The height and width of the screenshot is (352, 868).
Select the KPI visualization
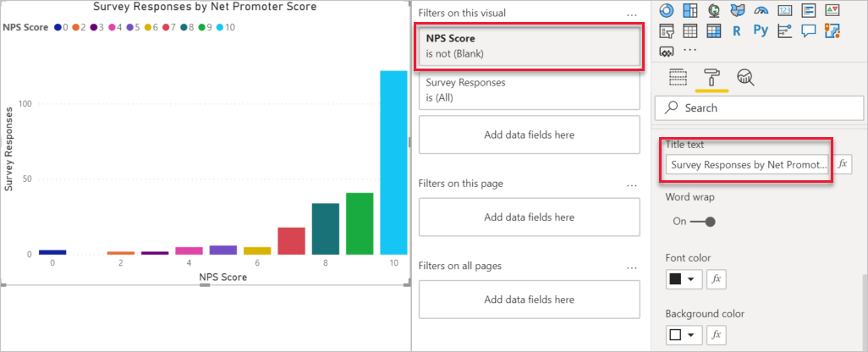pos(832,10)
